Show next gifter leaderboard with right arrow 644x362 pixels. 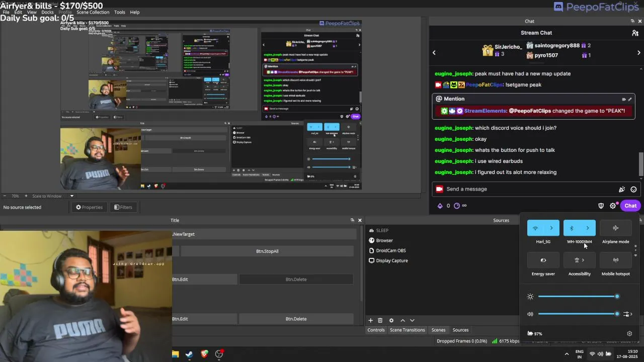[639, 52]
